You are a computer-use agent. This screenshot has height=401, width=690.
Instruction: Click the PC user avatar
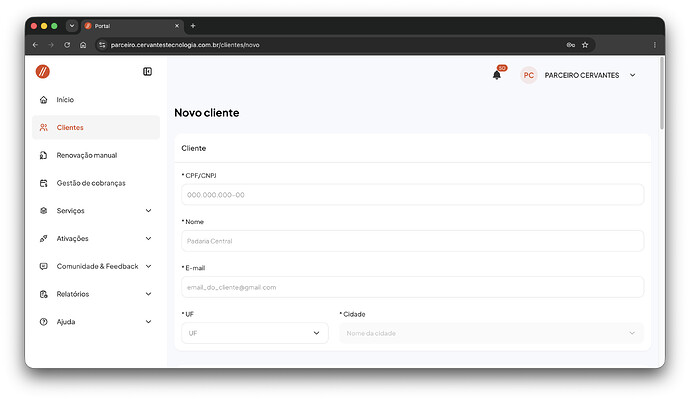tap(529, 75)
